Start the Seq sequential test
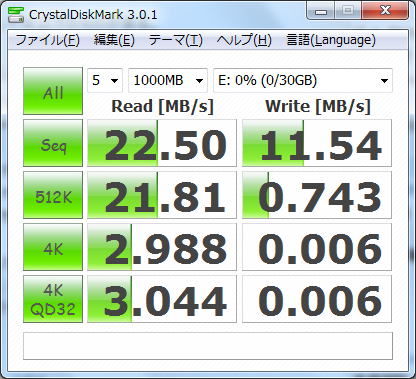The height and width of the screenshot is (379, 416). click(53, 143)
